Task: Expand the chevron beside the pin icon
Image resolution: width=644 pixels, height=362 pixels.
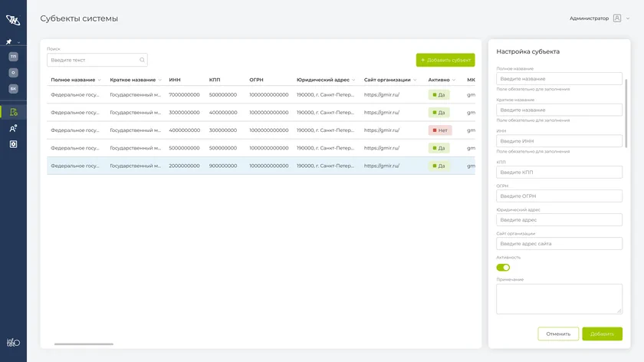Action: (18, 42)
